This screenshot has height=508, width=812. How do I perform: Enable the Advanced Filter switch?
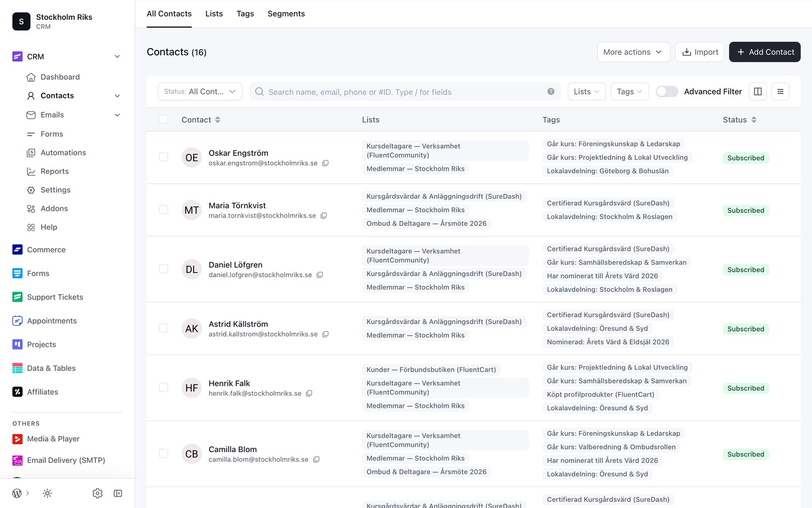(667, 91)
